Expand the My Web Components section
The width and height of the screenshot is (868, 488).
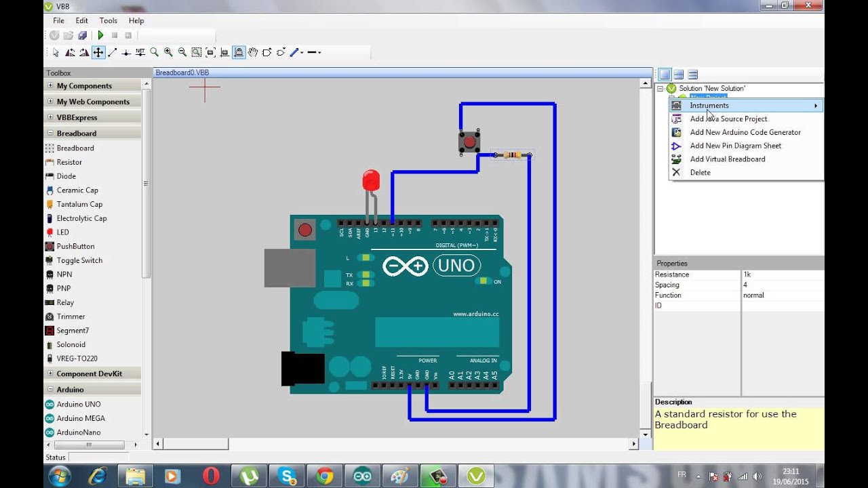tap(50, 102)
